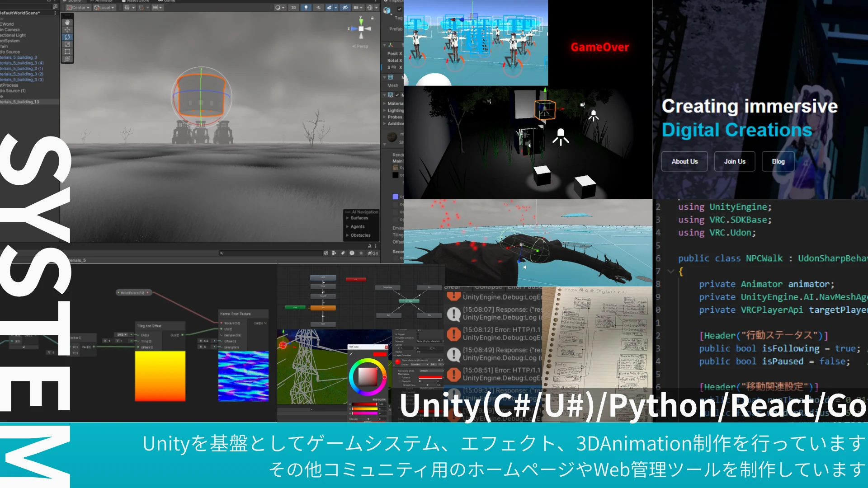868x488 pixels.
Task: Click the Persp projection label
Action: pos(361,46)
